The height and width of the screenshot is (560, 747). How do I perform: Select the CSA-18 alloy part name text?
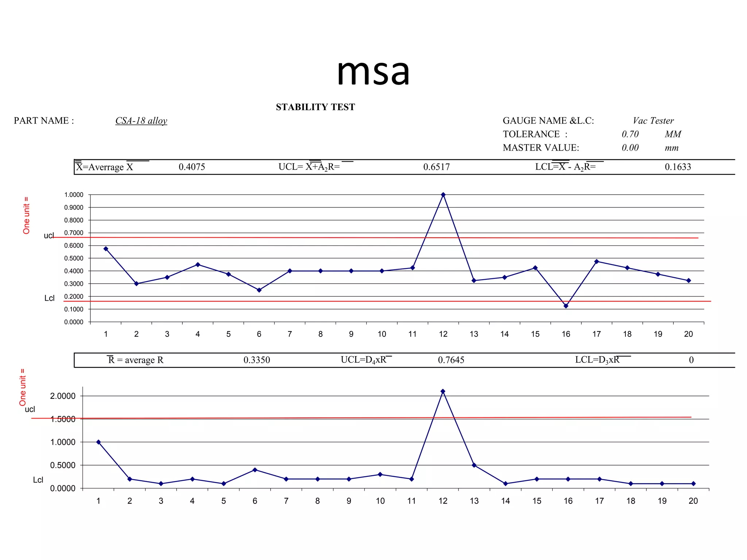pyautogui.click(x=141, y=121)
